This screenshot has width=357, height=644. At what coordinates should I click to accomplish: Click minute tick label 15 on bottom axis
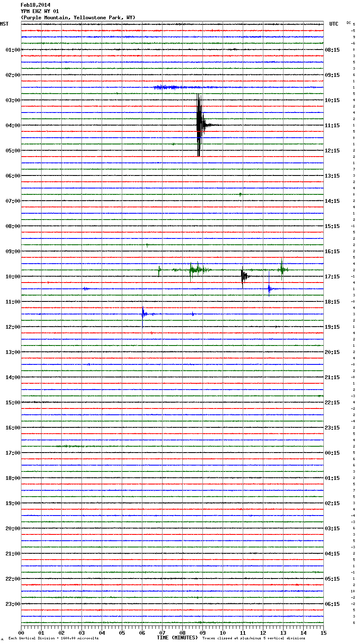[x=323, y=633]
